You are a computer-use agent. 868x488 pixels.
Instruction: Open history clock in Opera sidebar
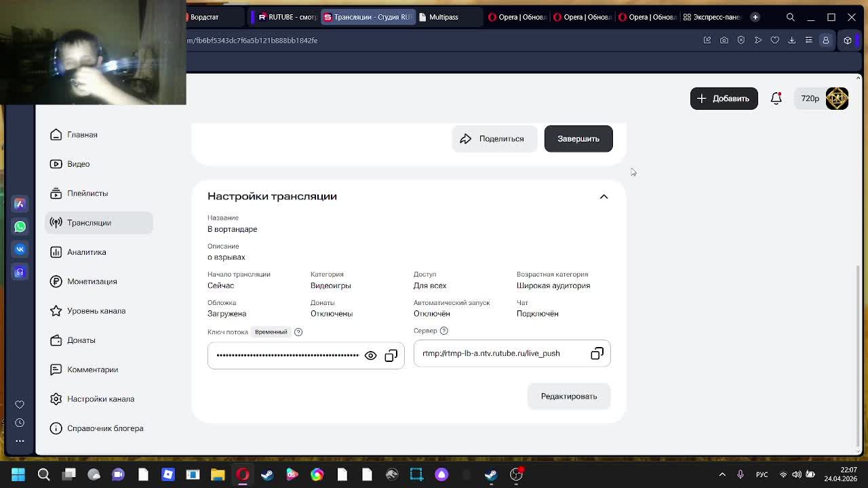[20, 423]
